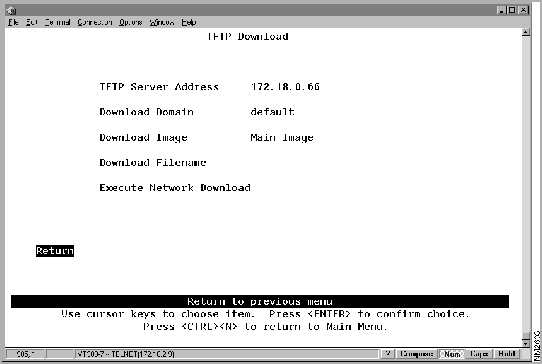Viewport: 542px width, 364px height.
Task: Click the 172.18.0.66 address value
Action: point(285,86)
